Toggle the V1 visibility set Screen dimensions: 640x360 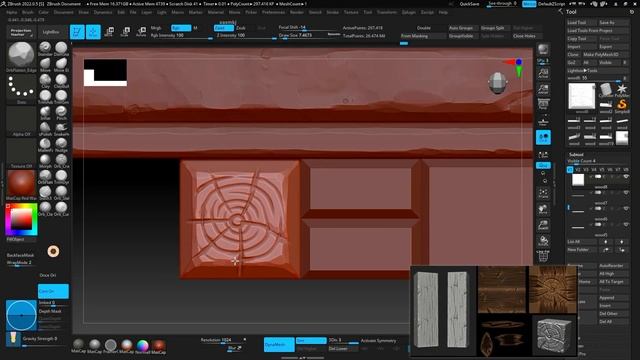(x=570, y=169)
